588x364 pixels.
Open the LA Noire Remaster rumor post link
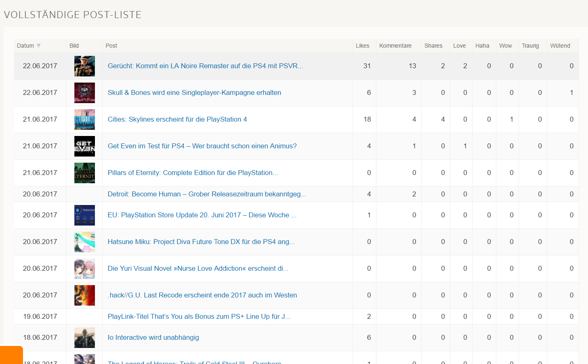(205, 66)
